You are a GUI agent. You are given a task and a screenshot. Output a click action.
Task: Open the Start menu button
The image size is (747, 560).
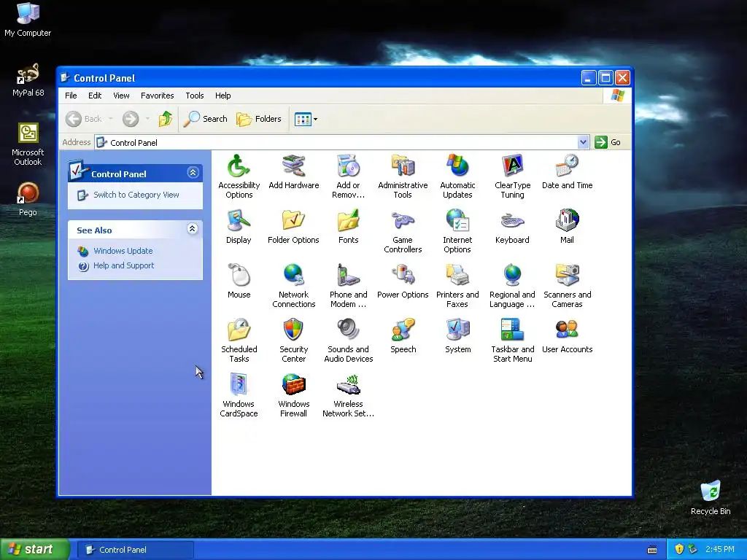tap(35, 549)
